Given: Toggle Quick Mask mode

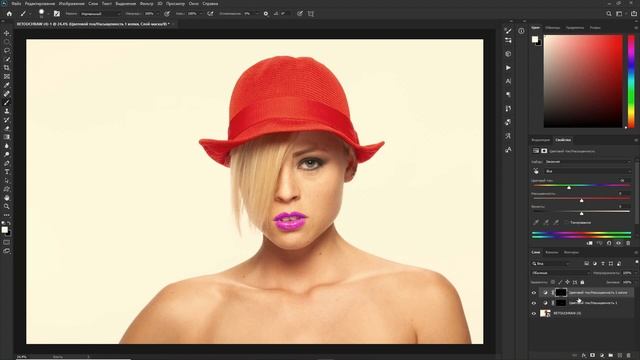Looking at the screenshot, I should click(x=7, y=242).
